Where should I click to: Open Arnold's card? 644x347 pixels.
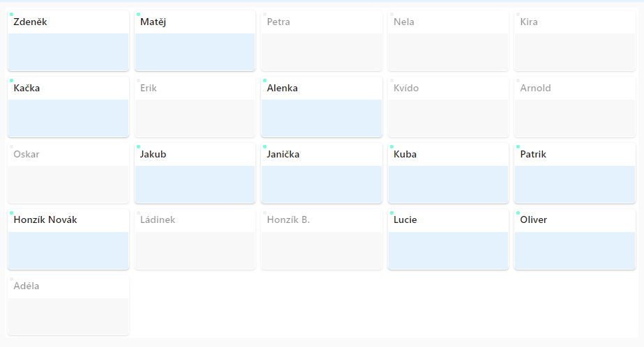pyautogui.click(x=575, y=107)
